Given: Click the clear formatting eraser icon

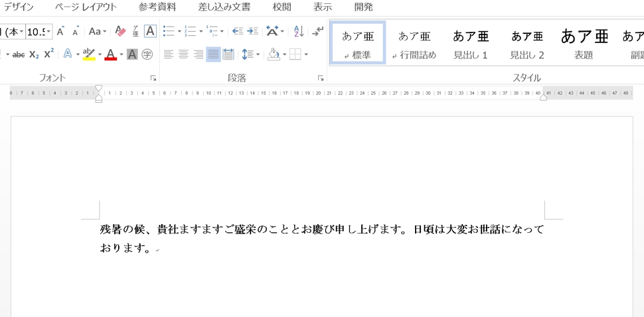Looking at the screenshot, I should coord(120,31).
